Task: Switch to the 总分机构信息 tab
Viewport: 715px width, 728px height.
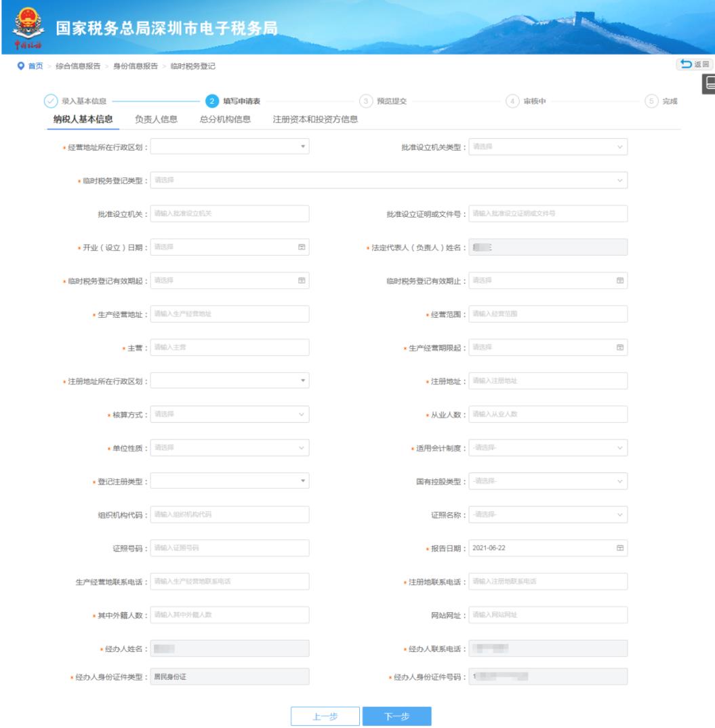Action: [225, 119]
